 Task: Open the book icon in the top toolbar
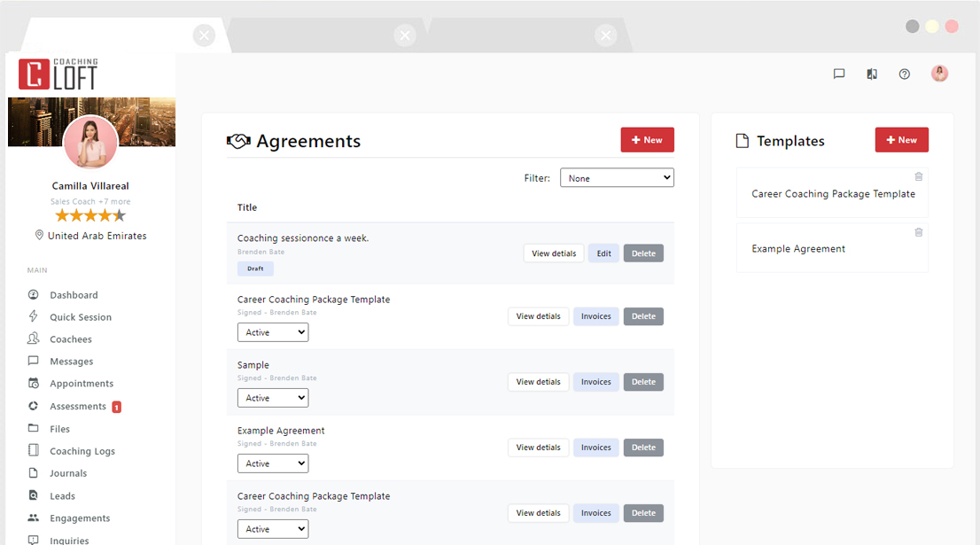(871, 74)
